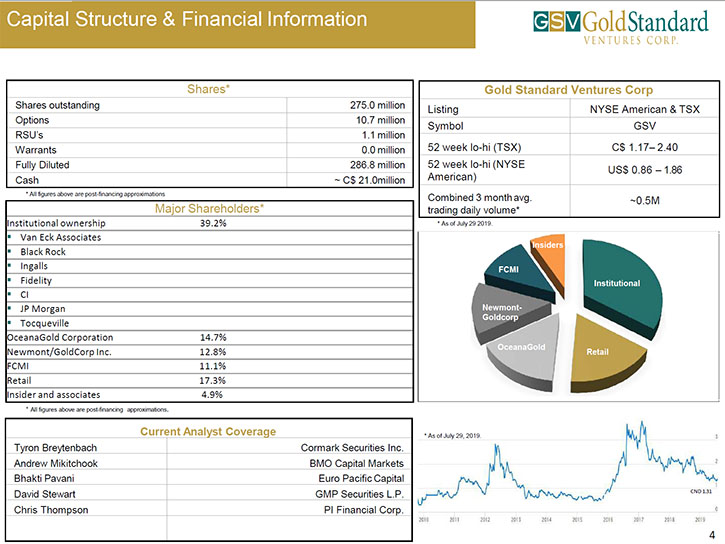This screenshot has width=725, height=544.
Task: Click the Gold Standard Ventures Corp table heading
Action: click(x=569, y=90)
